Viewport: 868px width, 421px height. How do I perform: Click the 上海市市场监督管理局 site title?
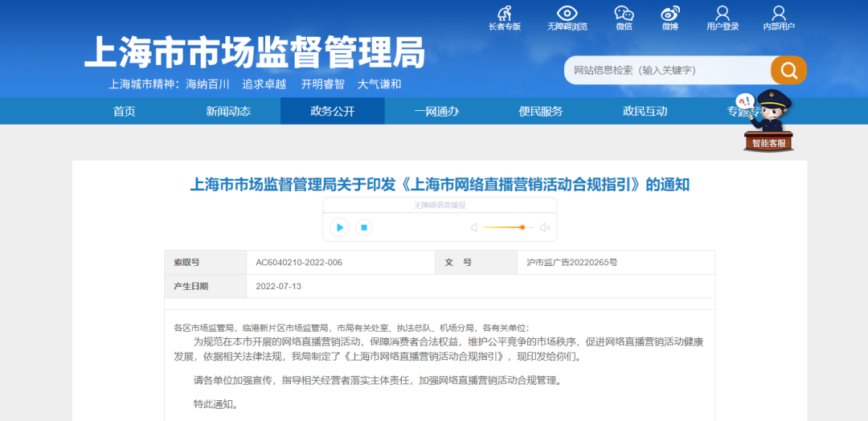(x=255, y=52)
